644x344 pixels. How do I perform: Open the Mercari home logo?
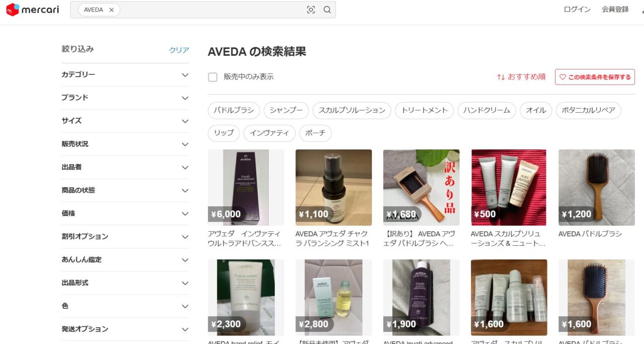click(33, 10)
